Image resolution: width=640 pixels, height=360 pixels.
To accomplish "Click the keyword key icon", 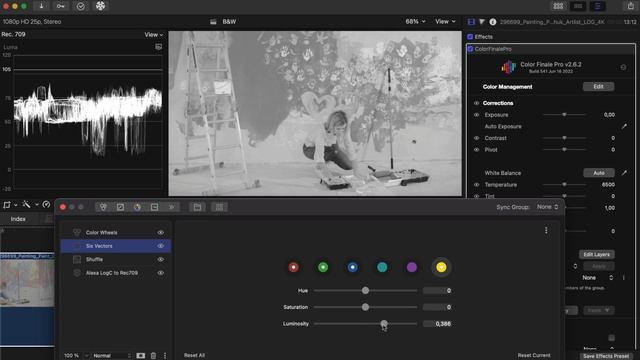I will pyautogui.click(x=60, y=6).
